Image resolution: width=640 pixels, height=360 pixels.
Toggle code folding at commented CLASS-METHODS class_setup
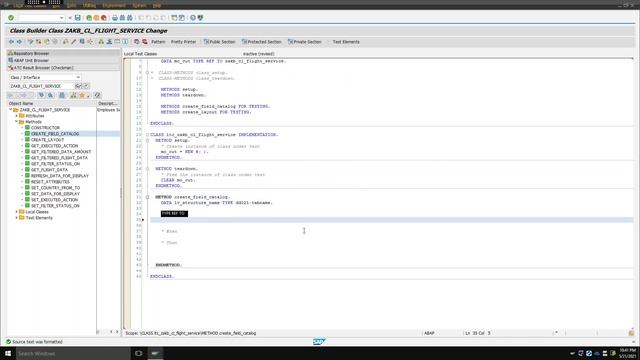coord(147,73)
